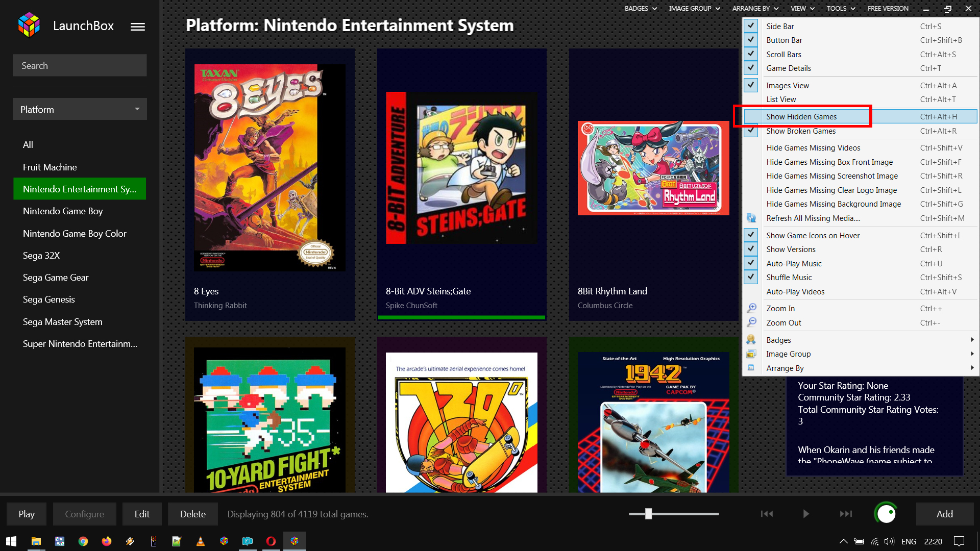Select the Images View option

[x=860, y=86]
